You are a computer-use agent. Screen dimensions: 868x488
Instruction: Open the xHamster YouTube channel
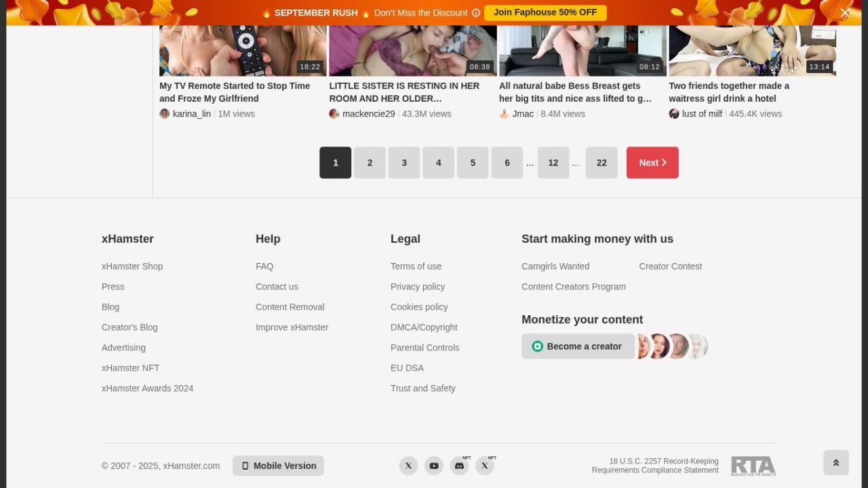[433, 466]
